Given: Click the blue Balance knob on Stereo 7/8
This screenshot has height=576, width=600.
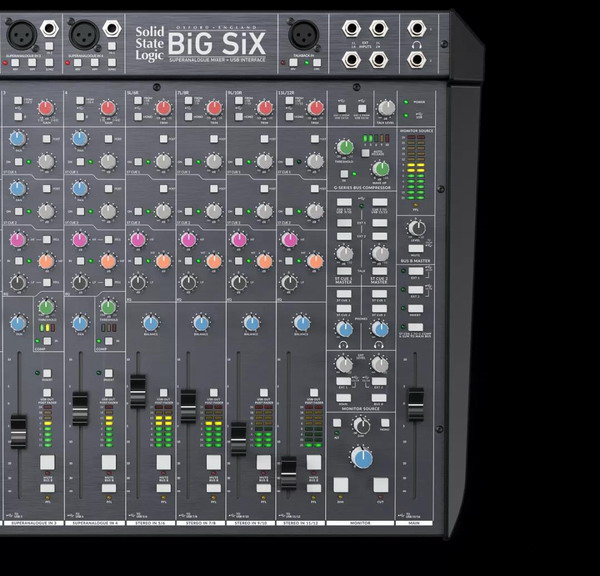Looking at the screenshot, I should pos(201,323).
